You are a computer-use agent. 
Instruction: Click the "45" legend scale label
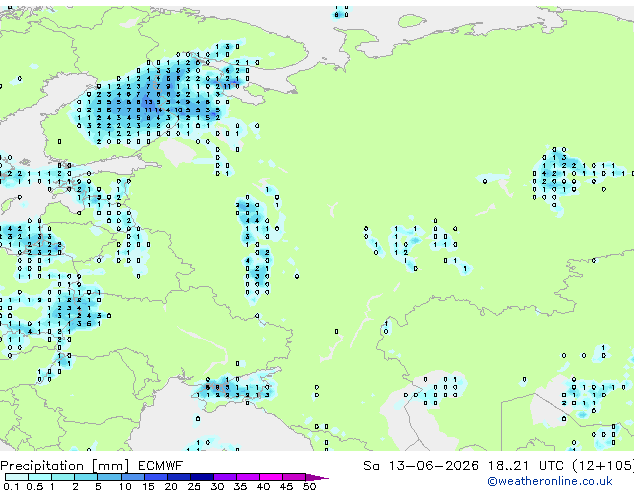coord(286,486)
